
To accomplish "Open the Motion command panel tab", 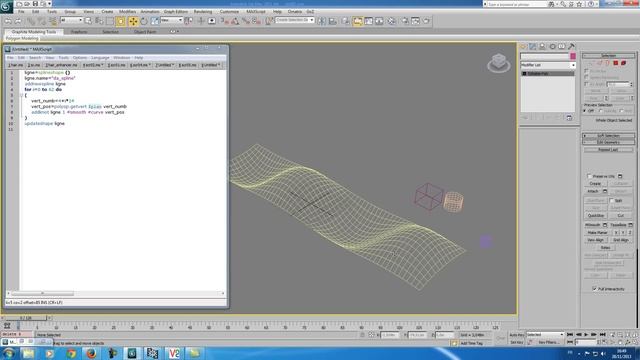I will tap(552, 47).
